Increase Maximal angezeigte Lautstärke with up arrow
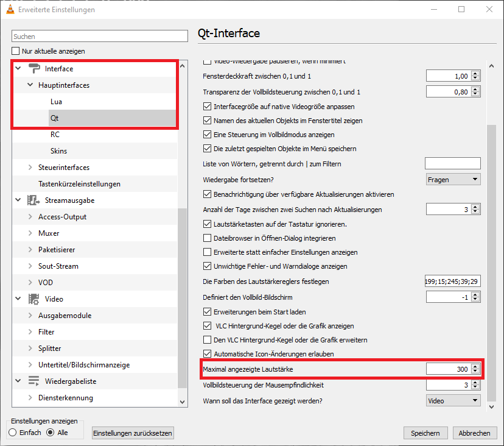This screenshot has width=504, height=446. coord(475,366)
